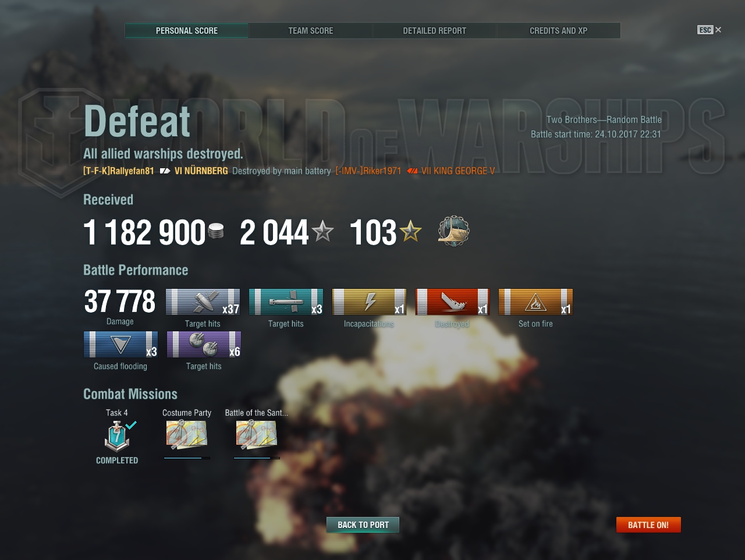
Task: Click the Set on fire ribbon
Action: tap(535, 302)
